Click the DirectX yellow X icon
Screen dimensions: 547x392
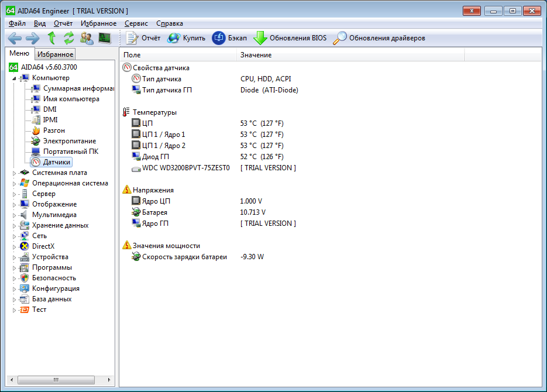(25, 246)
